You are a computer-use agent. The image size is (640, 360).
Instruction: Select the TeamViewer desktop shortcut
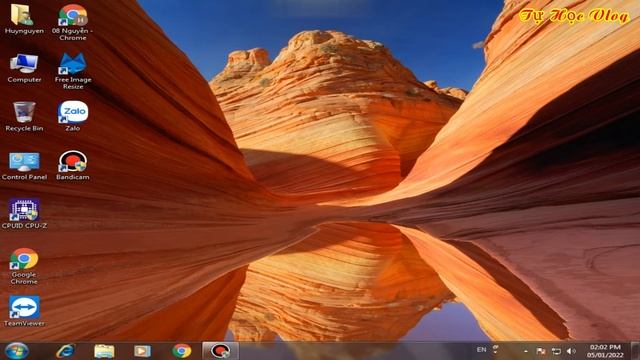[24, 311]
